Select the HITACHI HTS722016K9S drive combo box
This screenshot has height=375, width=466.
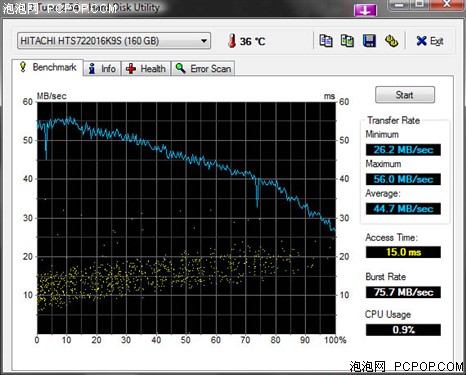114,41
